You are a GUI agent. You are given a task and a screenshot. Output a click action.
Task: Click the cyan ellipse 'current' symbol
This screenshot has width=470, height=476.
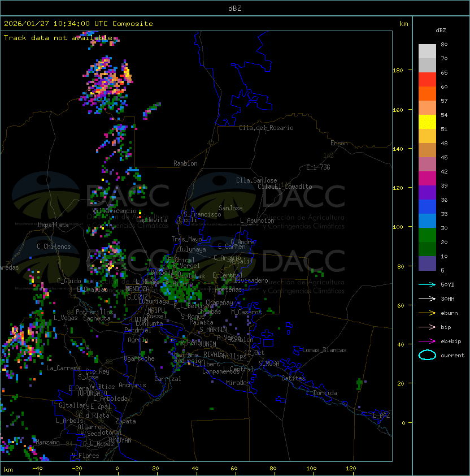(x=427, y=355)
